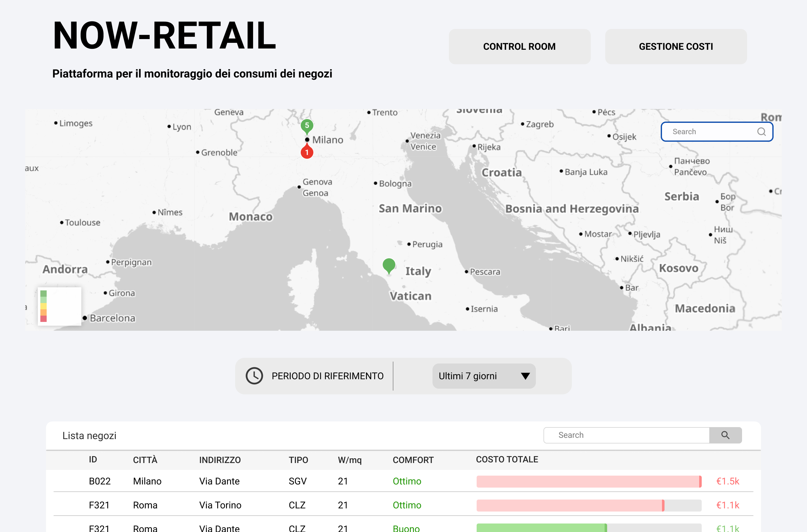807x532 pixels.
Task: Click the Milano city cell
Action: coord(147,481)
